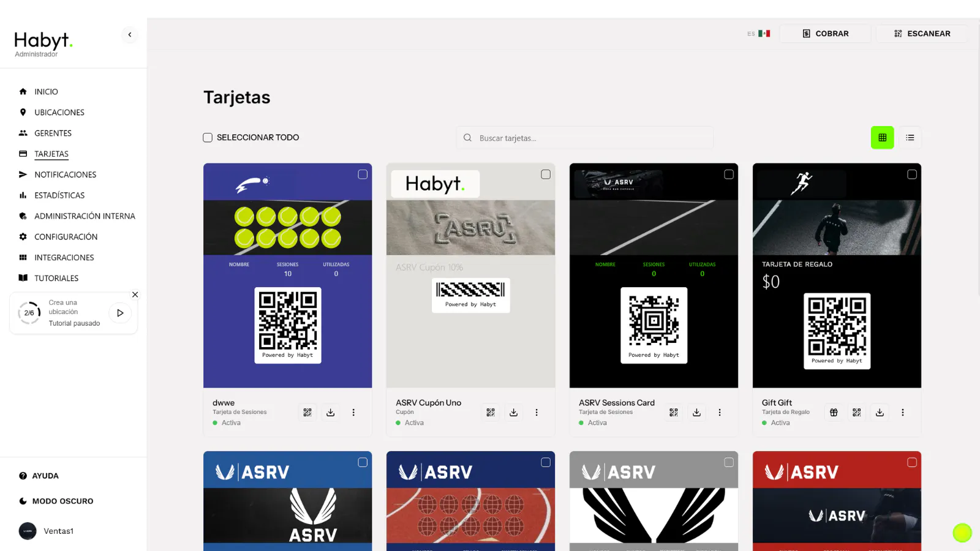This screenshot has height=551, width=980.
Task: Download ASRV Sessions Card
Action: pos(696,413)
